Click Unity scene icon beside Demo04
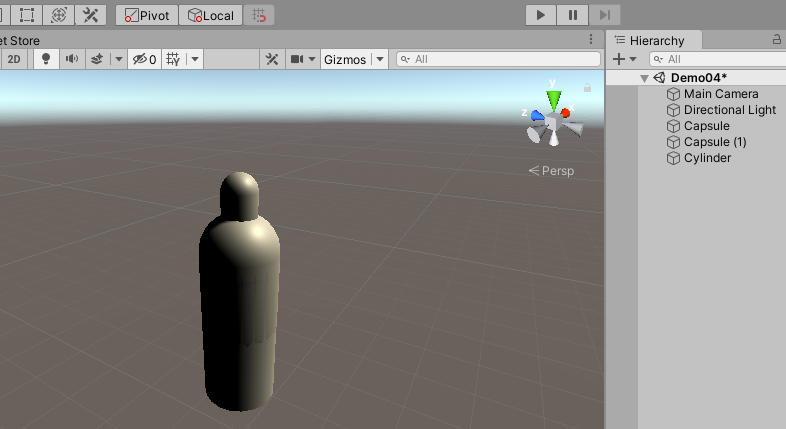Image resolution: width=786 pixels, height=429 pixels. pyautogui.click(x=659, y=78)
